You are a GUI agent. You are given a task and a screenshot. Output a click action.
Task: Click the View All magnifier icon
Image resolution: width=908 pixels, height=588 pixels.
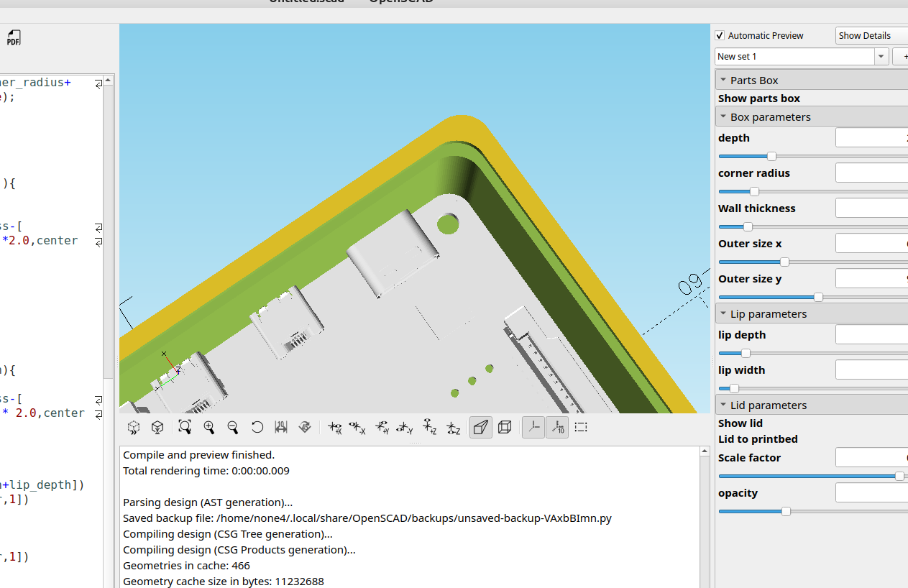point(185,427)
